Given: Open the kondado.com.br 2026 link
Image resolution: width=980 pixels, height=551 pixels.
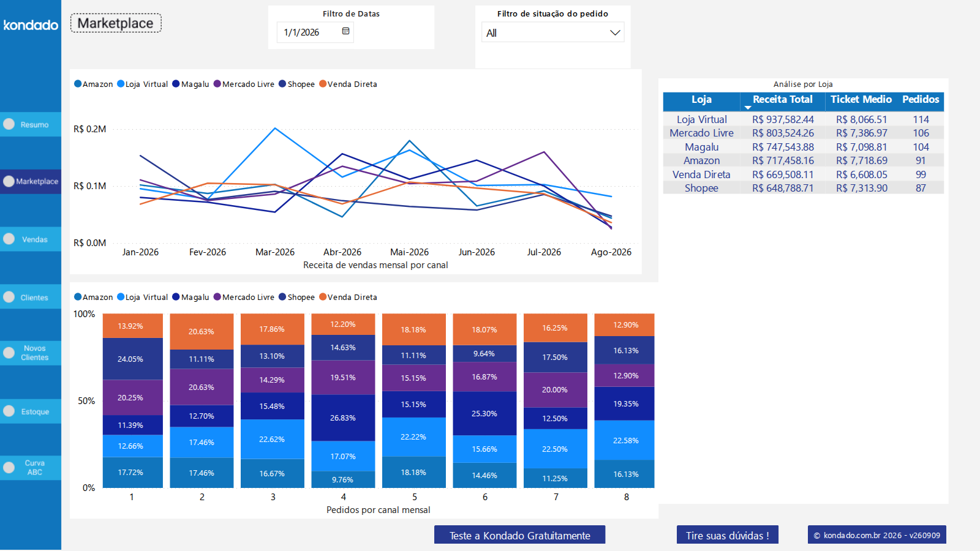Looking at the screenshot, I should point(876,535).
